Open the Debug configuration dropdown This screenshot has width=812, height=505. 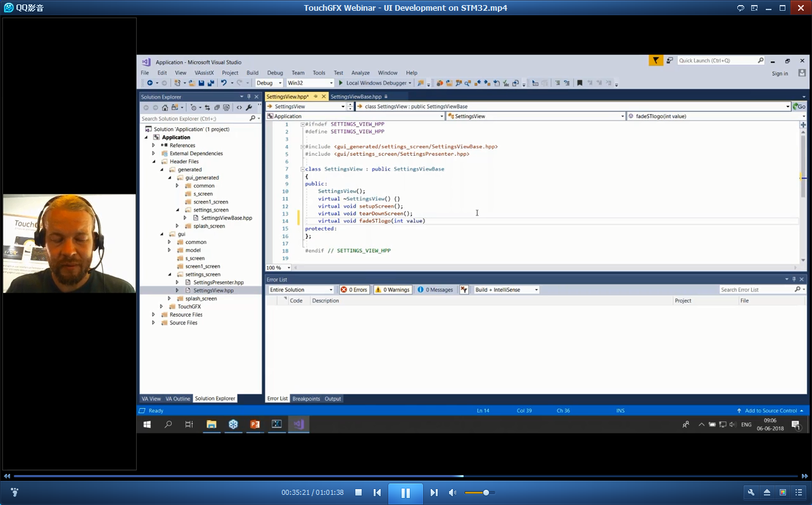269,83
